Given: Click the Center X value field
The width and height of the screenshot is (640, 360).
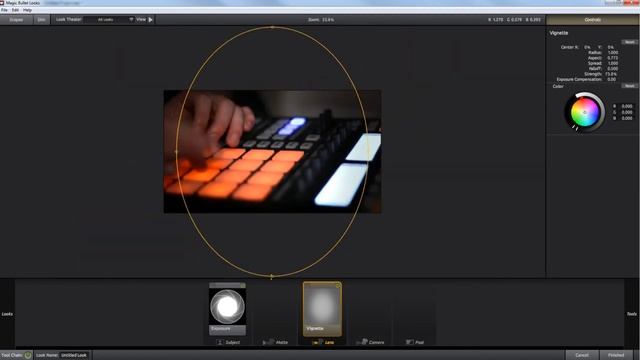Looking at the screenshot, I should [x=587, y=47].
